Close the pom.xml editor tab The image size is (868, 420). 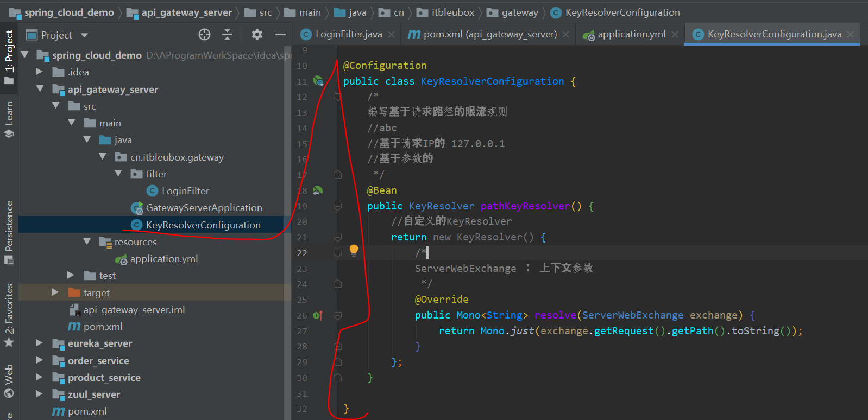pos(565,35)
